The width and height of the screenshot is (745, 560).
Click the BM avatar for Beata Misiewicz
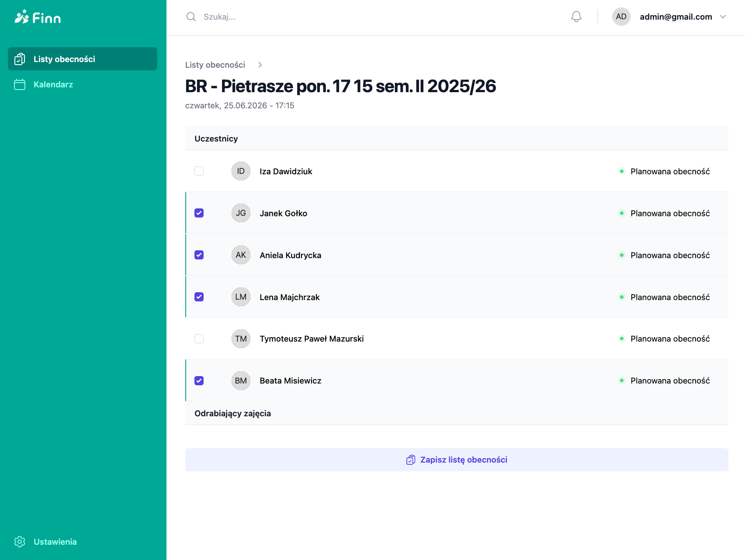click(x=241, y=380)
